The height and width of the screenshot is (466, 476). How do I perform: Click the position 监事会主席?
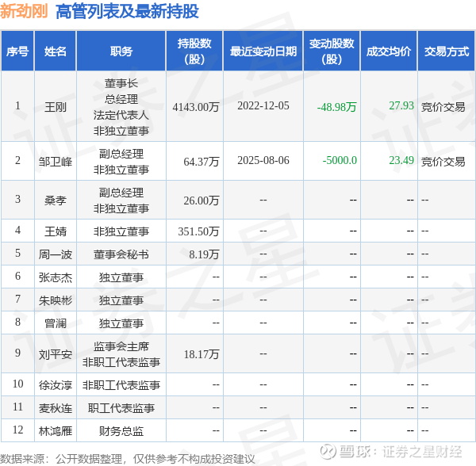[x=121, y=346]
